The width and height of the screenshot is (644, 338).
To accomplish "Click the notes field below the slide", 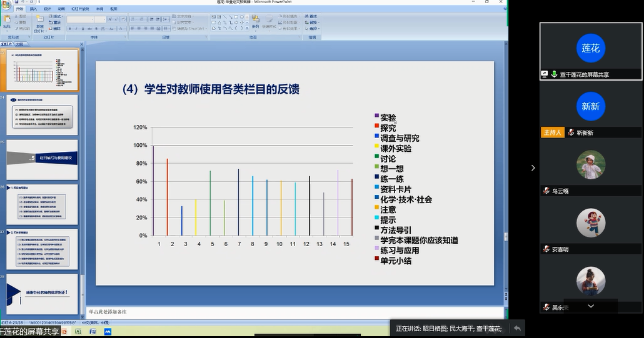I will [294, 311].
